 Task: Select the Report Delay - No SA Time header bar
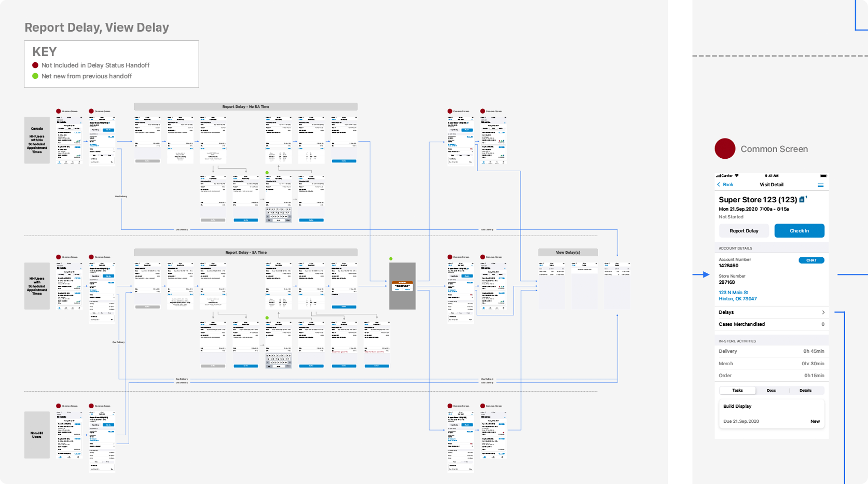pos(246,107)
